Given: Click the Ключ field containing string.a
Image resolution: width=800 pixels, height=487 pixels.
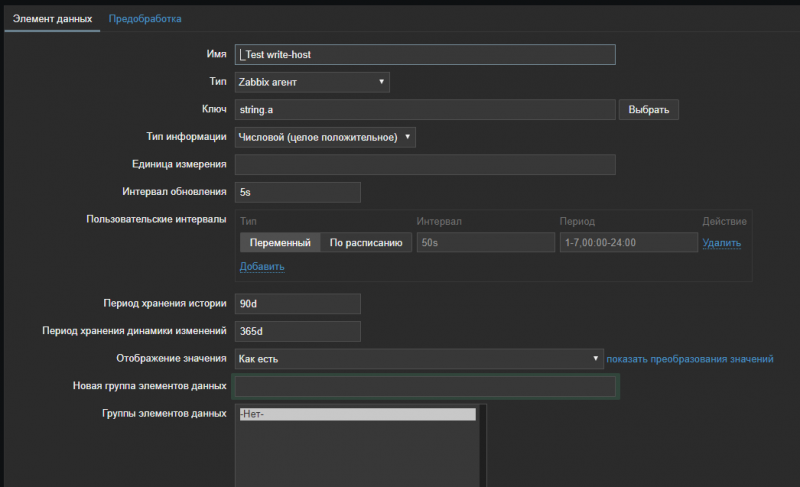Looking at the screenshot, I should tap(424, 110).
